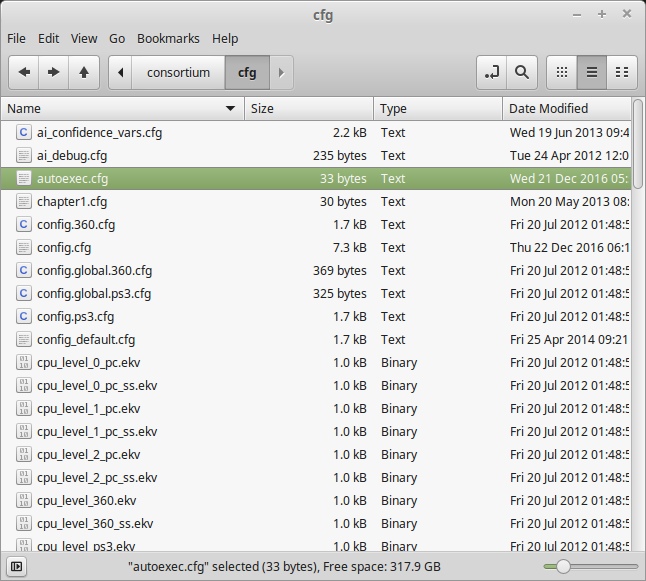Click the config.global.360.cfg file icon

(x=23, y=271)
